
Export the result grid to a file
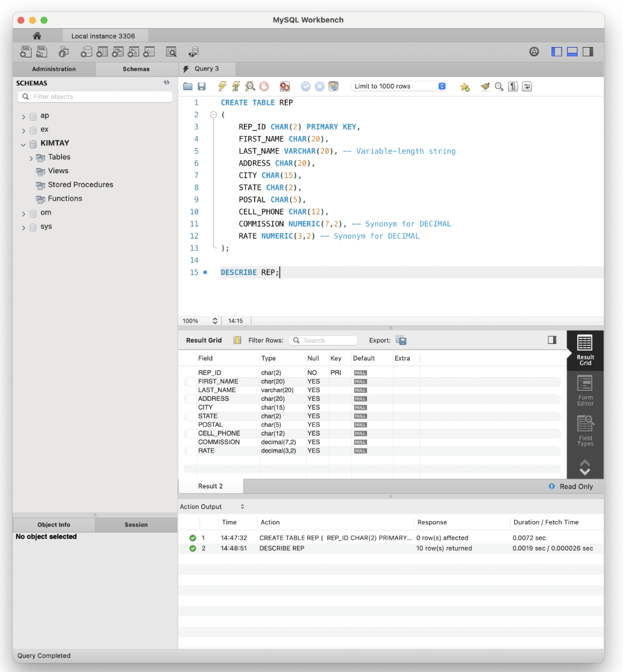pyautogui.click(x=401, y=340)
